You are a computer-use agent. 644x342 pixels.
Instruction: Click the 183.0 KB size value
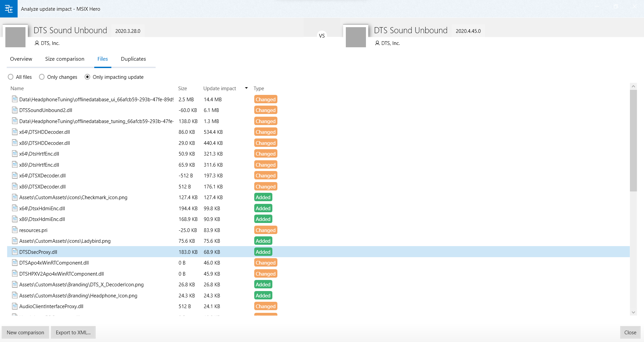pos(188,252)
